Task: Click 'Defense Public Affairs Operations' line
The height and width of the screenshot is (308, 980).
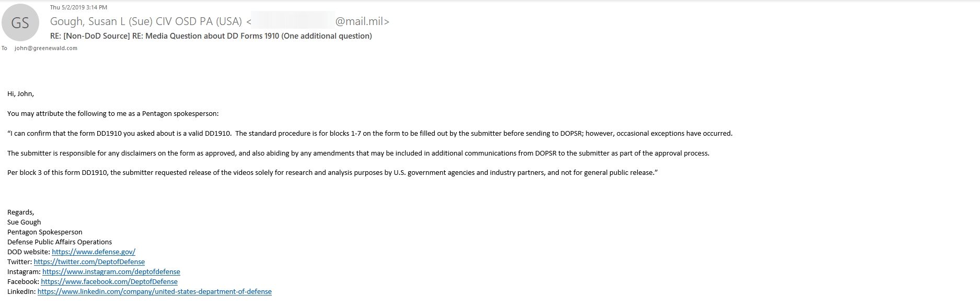Action: pyautogui.click(x=60, y=242)
